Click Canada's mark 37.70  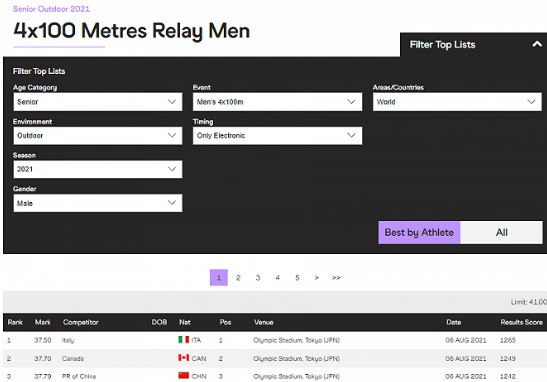[x=43, y=359]
